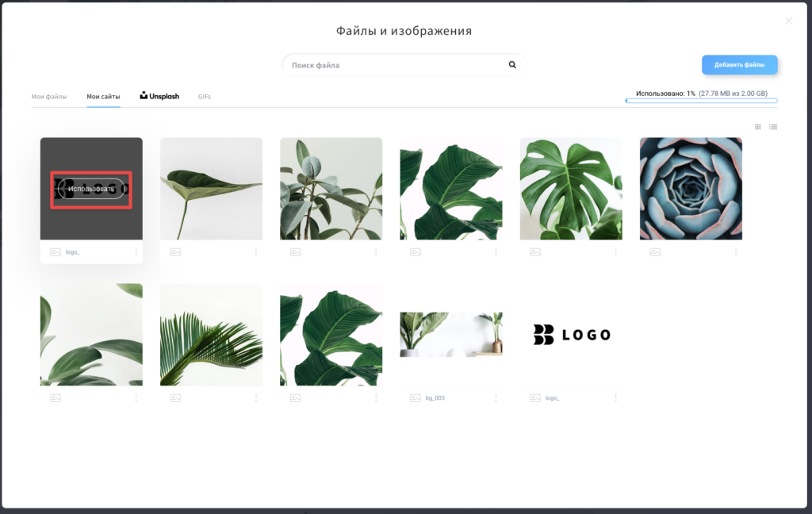Click the Файлы и изображения heading

tap(404, 31)
